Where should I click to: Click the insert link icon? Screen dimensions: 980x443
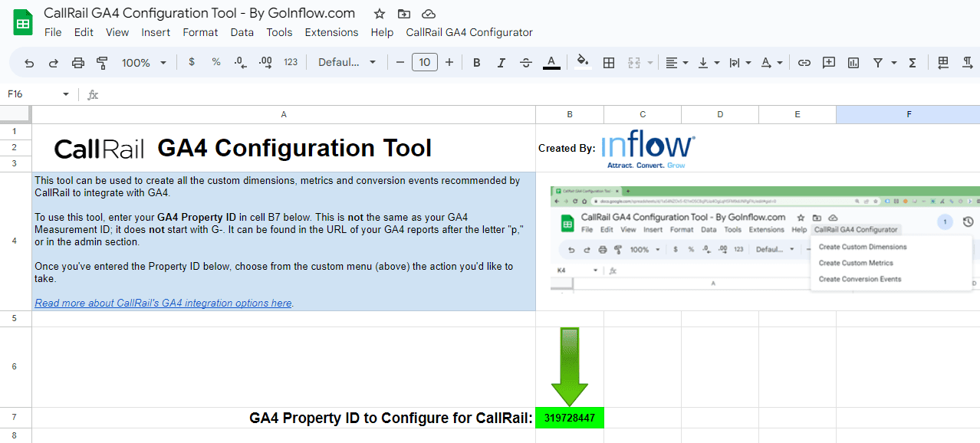click(804, 63)
